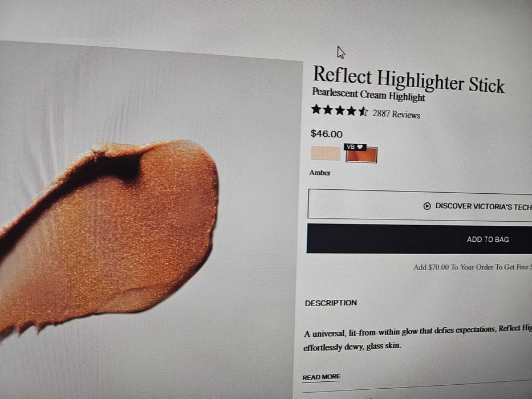The width and height of the screenshot is (532, 399).
Task: Click the $46.00 price text
Action: coord(326,134)
